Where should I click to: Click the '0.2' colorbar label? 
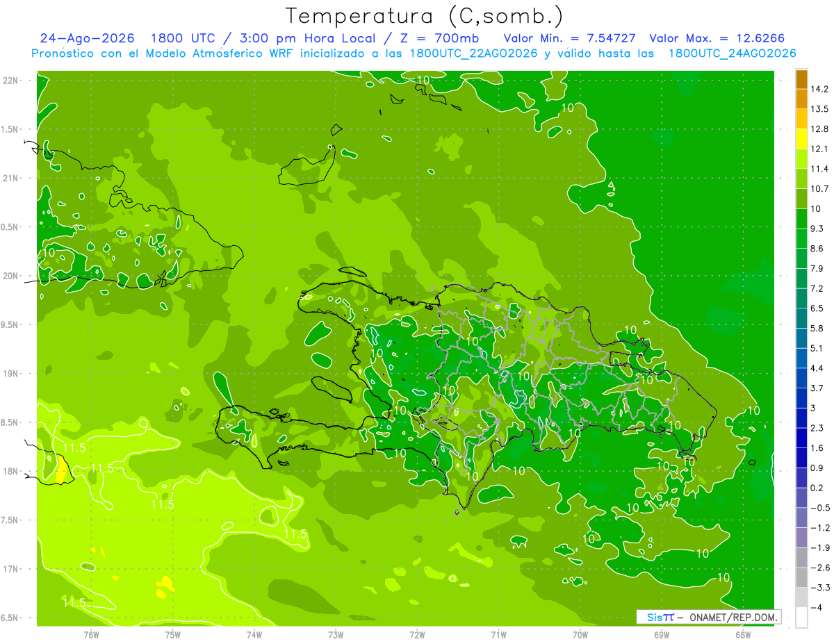(x=817, y=488)
